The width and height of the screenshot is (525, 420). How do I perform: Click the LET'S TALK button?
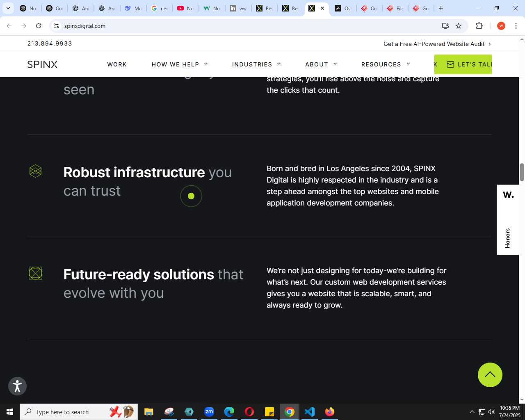(463, 64)
